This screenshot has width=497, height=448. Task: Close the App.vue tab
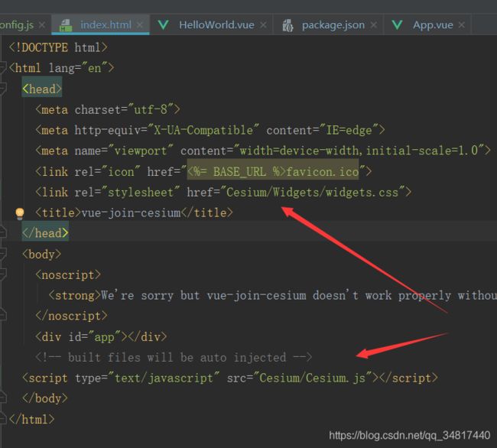coord(462,24)
